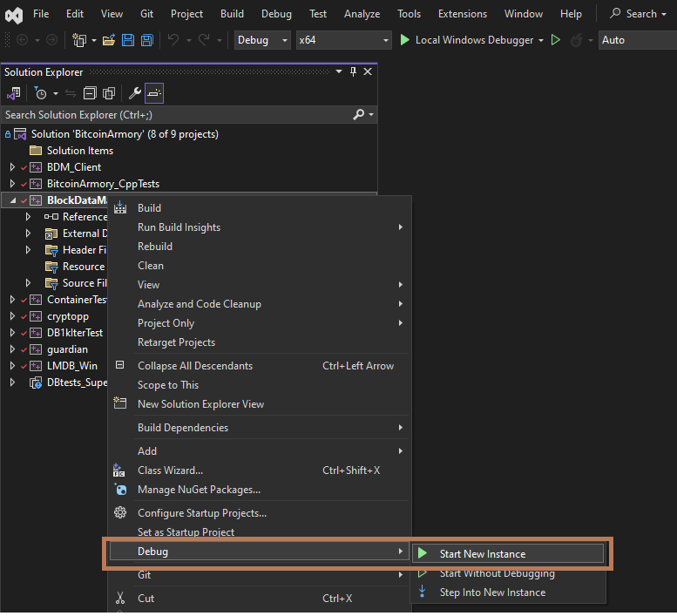The width and height of the screenshot is (677, 616).
Task: Open Analyze and Code Cleanup submenu
Action: tap(259, 304)
